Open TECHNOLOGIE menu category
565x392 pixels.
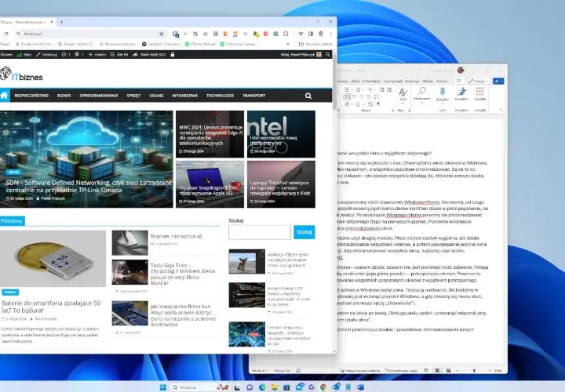coord(220,96)
